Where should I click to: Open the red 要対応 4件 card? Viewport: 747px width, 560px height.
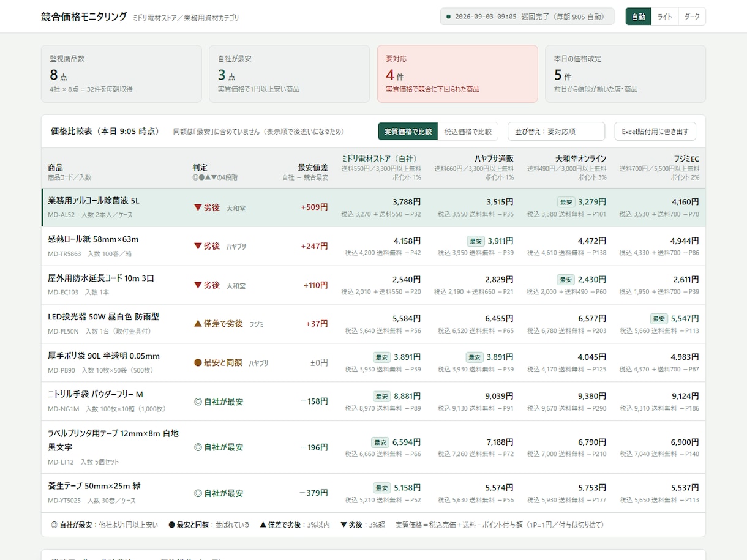coord(457,73)
